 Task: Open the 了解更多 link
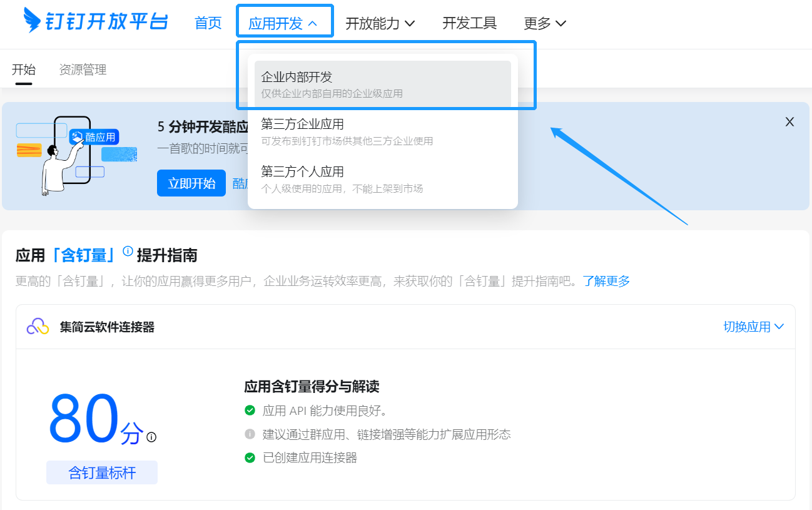pos(606,281)
